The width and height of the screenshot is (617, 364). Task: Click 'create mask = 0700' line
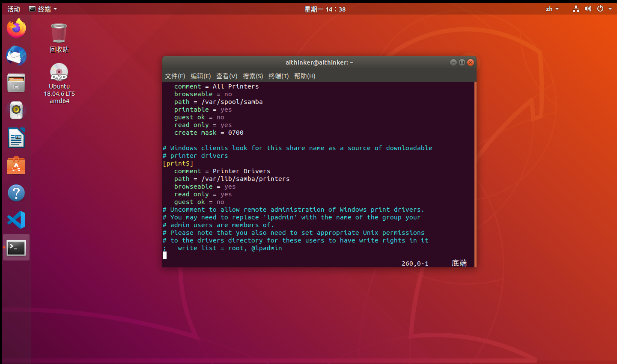coord(209,133)
